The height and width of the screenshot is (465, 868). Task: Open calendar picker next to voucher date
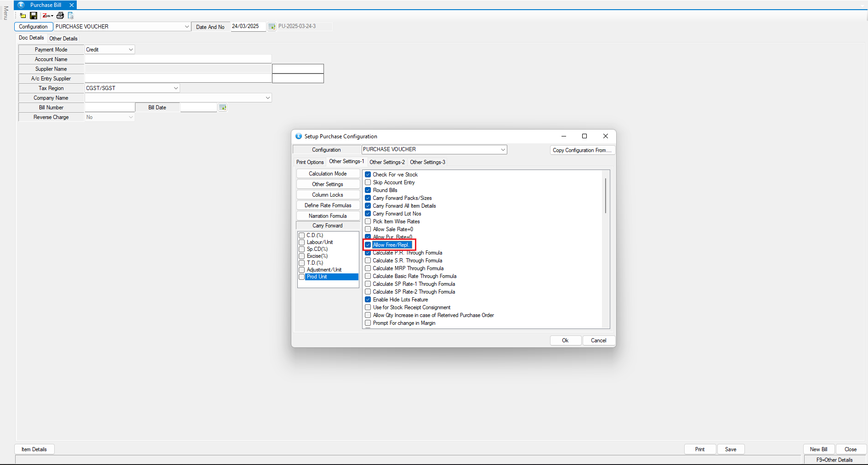tap(272, 27)
